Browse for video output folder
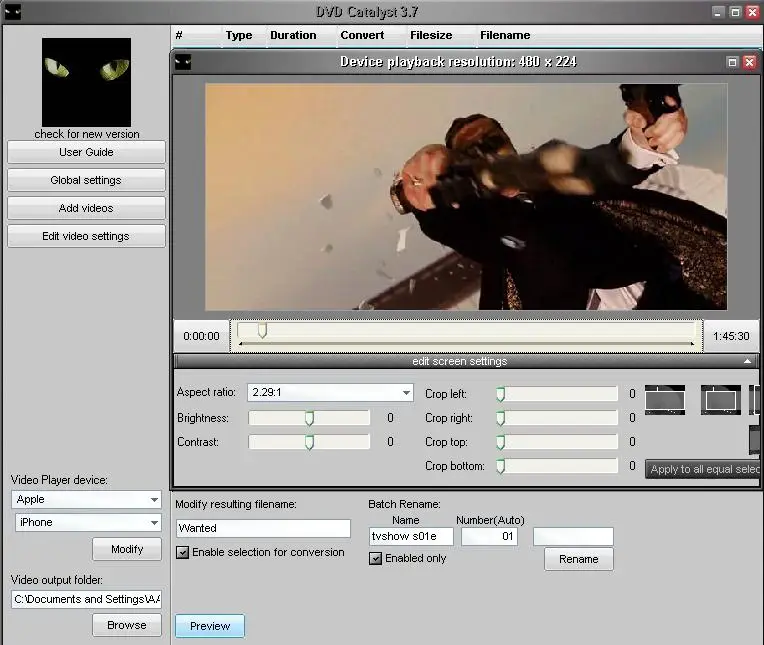 [127, 625]
